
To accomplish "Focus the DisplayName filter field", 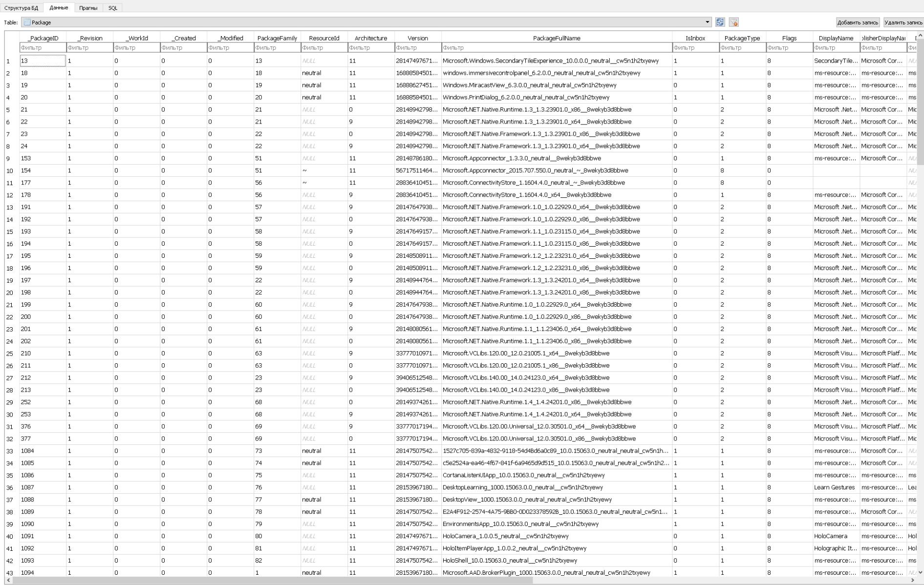I will point(836,48).
